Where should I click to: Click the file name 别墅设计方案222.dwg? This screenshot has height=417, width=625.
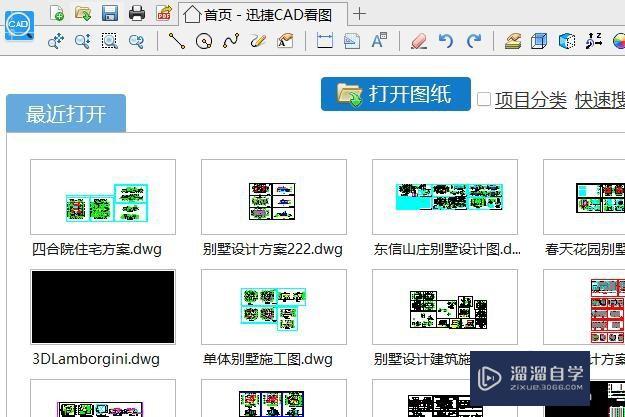273,249
